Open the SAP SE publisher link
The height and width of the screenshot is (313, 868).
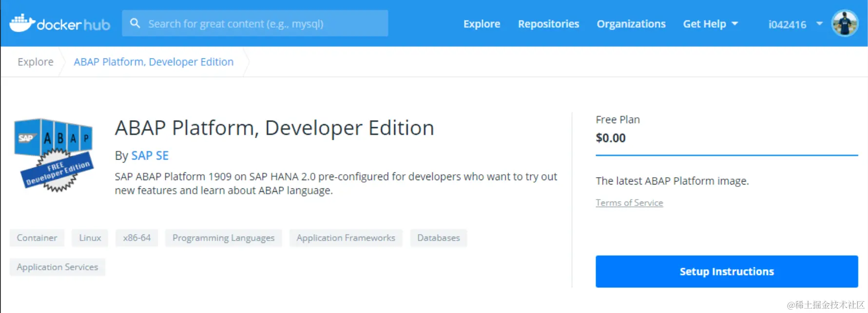point(150,156)
